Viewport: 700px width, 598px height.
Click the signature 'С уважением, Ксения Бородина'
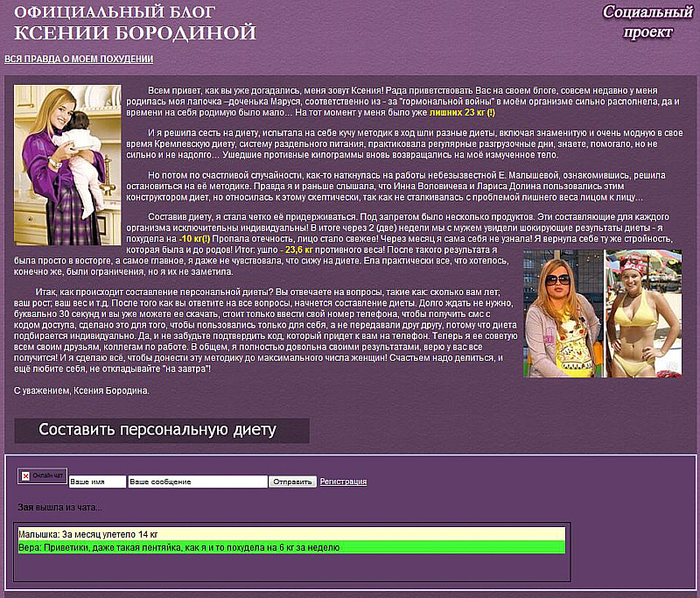tap(82, 390)
